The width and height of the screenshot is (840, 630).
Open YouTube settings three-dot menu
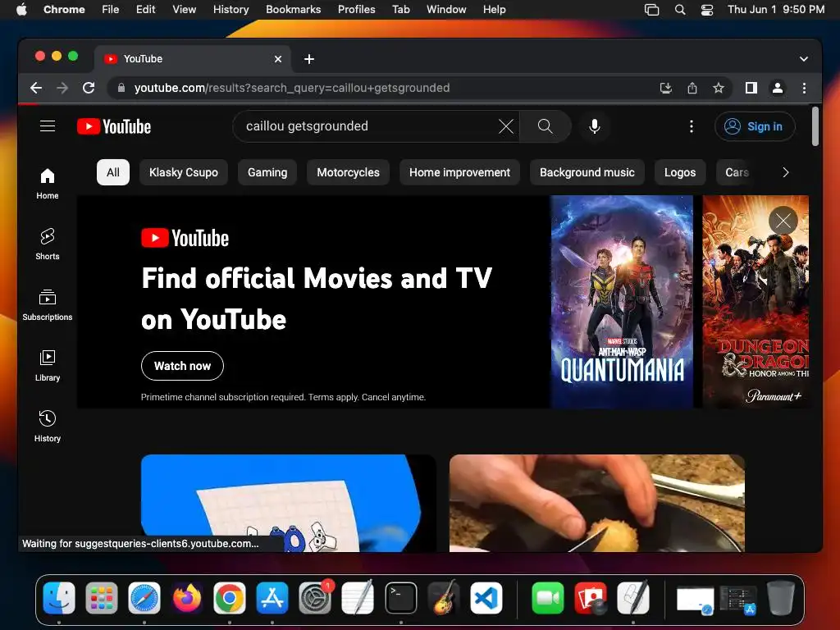(691, 126)
